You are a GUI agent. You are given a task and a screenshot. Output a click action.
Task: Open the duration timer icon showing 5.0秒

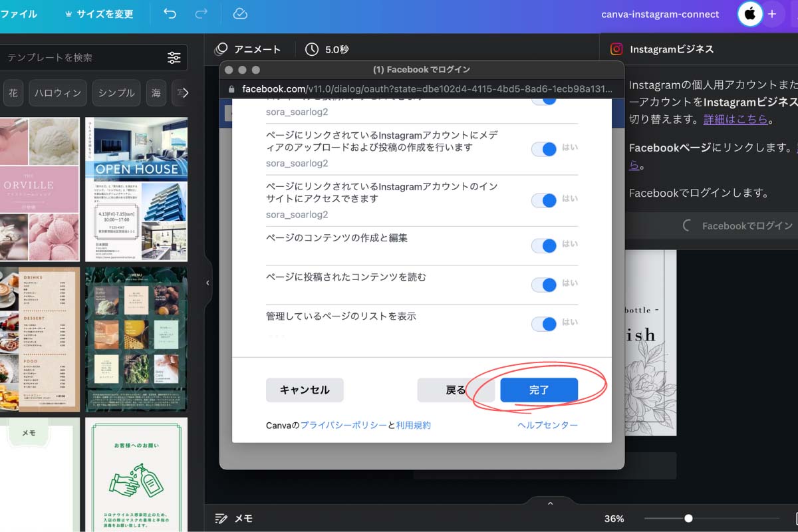point(312,49)
